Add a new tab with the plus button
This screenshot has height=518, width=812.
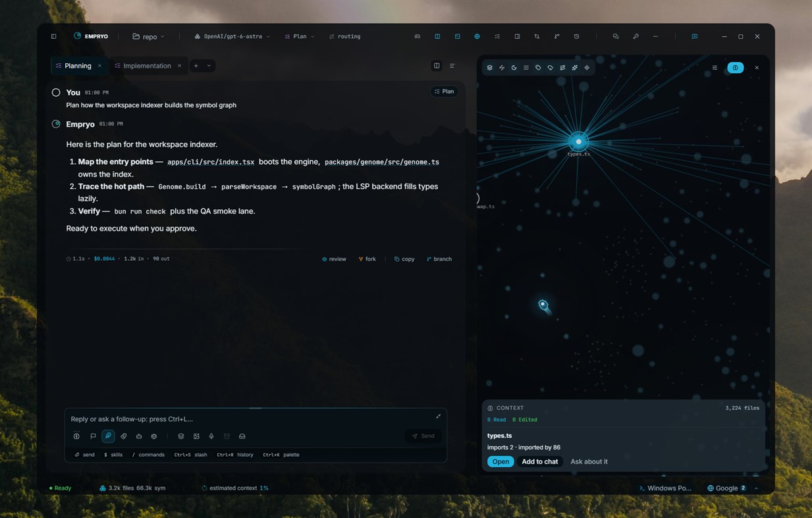[196, 66]
